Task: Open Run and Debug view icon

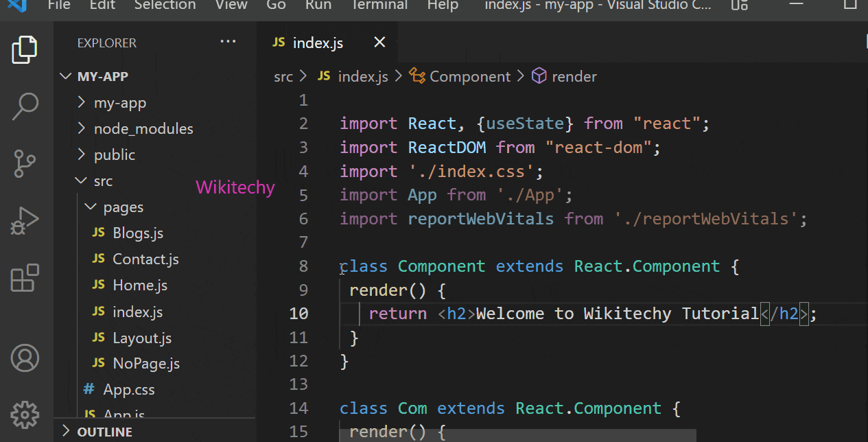Action: (25, 221)
